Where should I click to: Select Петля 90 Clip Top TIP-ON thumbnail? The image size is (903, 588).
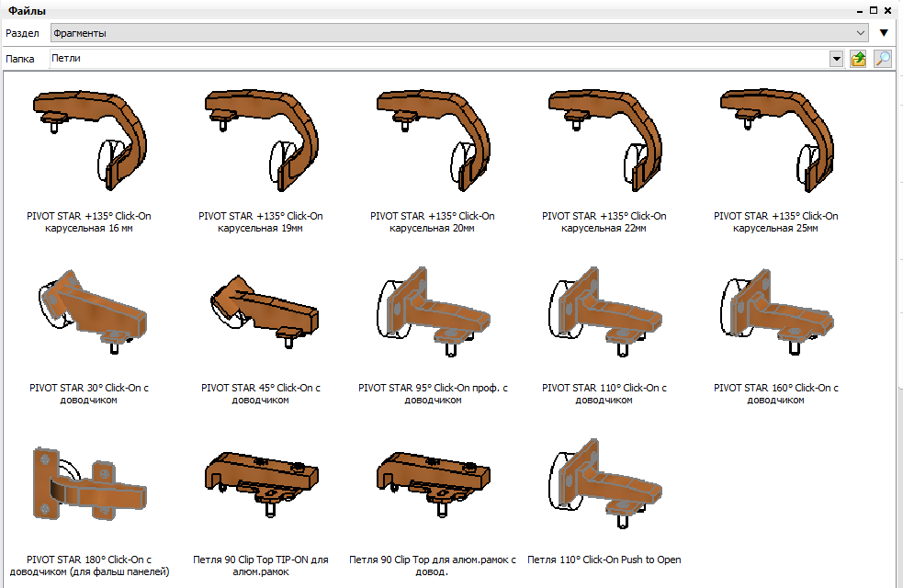point(262,484)
